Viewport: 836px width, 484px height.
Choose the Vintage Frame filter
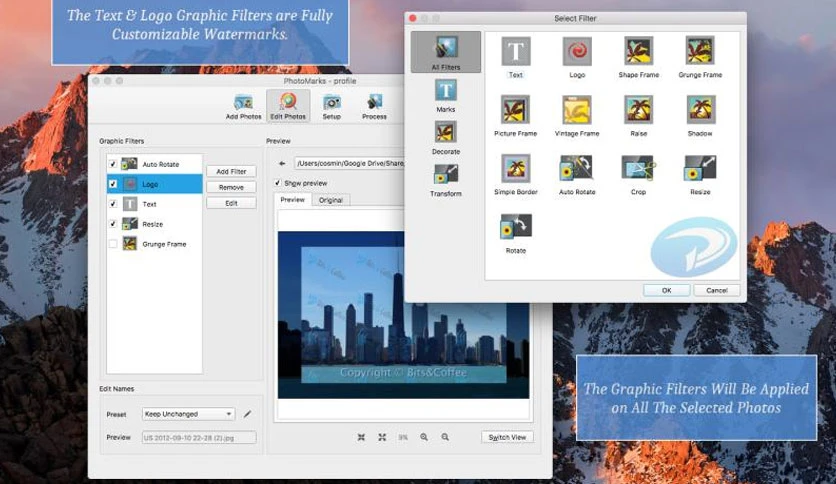tap(577, 110)
